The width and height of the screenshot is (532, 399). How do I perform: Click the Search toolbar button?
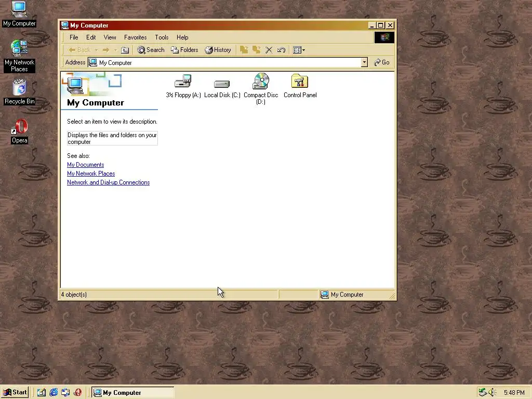[x=151, y=50]
